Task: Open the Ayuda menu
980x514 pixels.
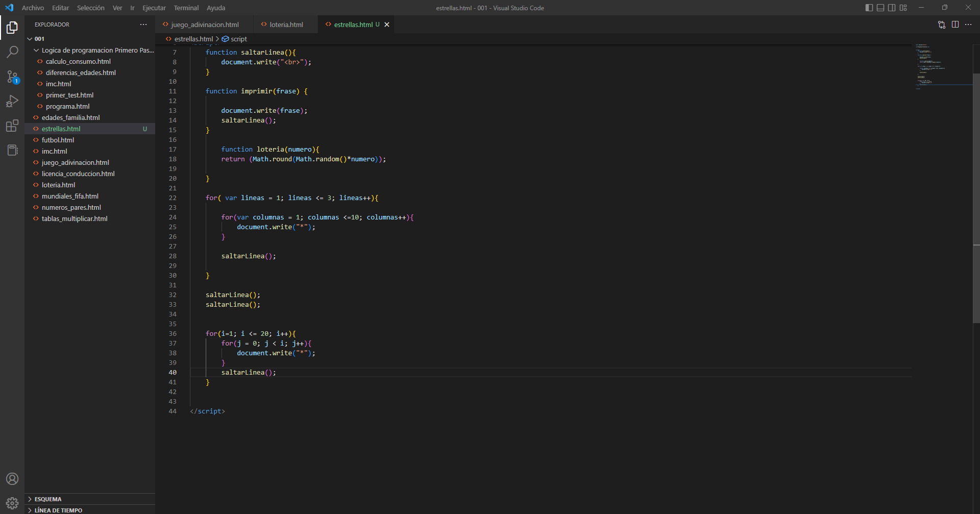Action: (x=216, y=8)
